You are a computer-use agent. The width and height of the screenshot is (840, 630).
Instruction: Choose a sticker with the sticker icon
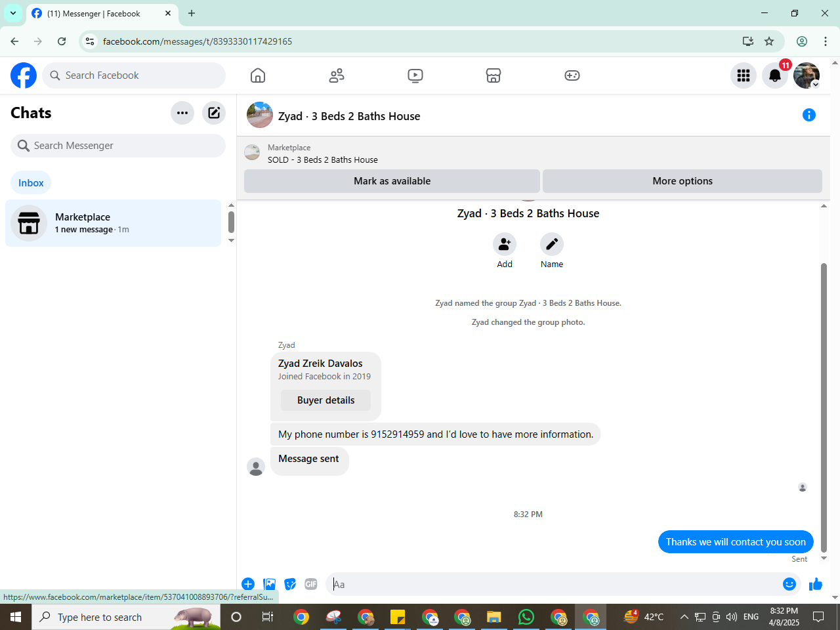(290, 584)
